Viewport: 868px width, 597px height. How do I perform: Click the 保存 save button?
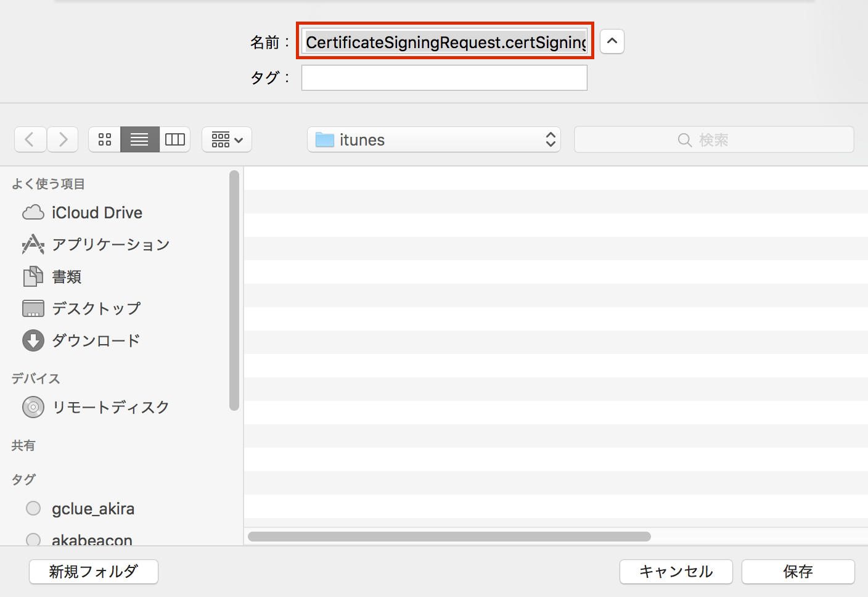pos(798,572)
